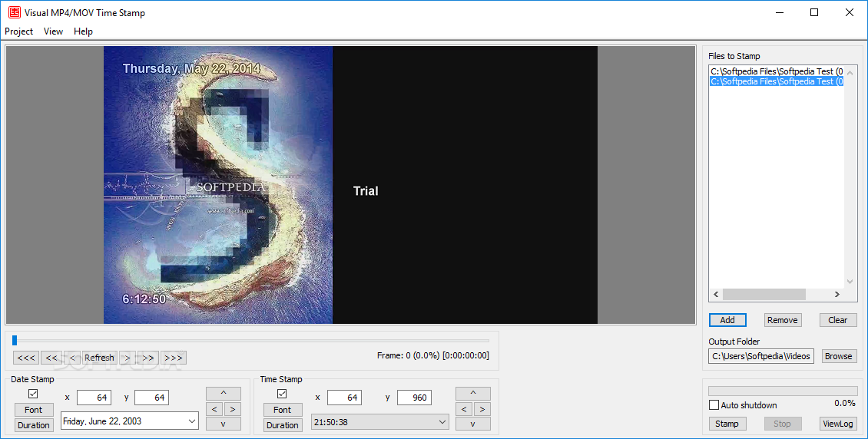Click Time Stamp y field showing 960

(x=414, y=398)
